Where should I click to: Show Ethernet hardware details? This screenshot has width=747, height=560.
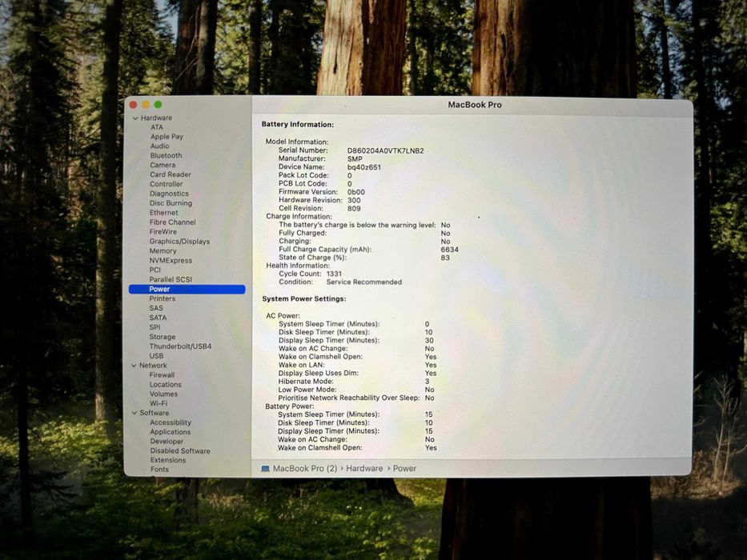(x=163, y=213)
